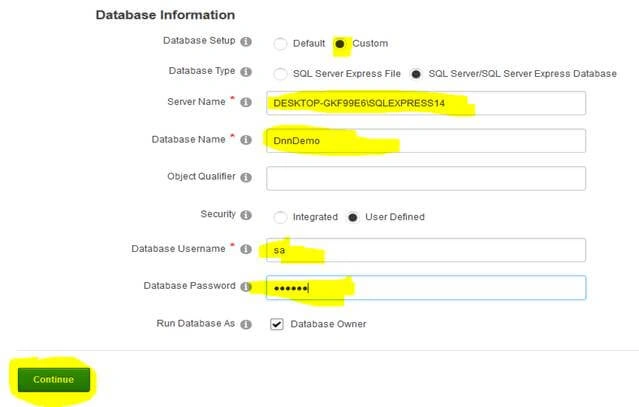View help icon for Database Username
This screenshot has height=407, width=639.
point(246,249)
